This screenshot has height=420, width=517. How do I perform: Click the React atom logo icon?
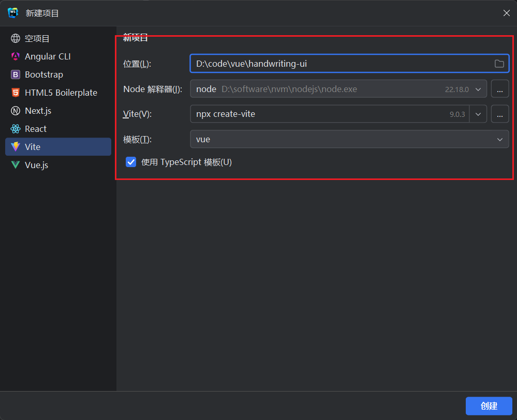[x=16, y=129]
